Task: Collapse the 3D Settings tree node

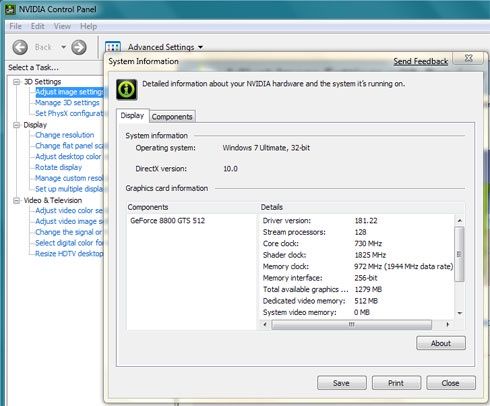Action: [x=16, y=82]
